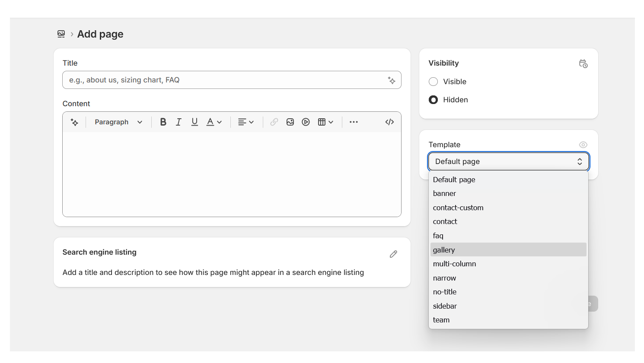
Task: Select the Hidden radio option
Action: click(434, 100)
